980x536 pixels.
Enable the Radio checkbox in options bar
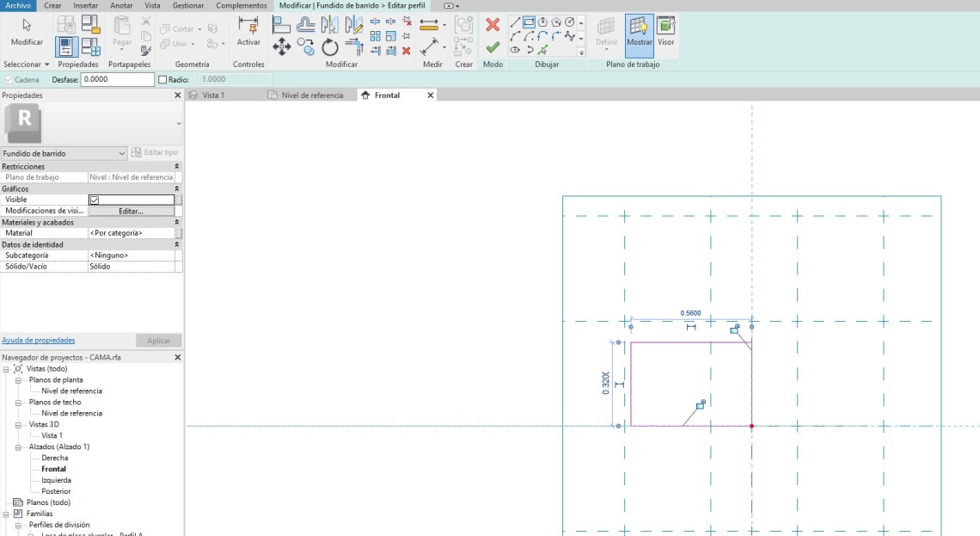tap(162, 80)
